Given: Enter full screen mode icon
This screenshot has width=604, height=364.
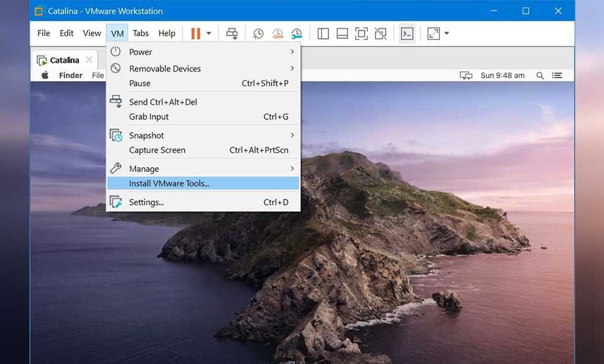Looking at the screenshot, I should coord(361,34).
